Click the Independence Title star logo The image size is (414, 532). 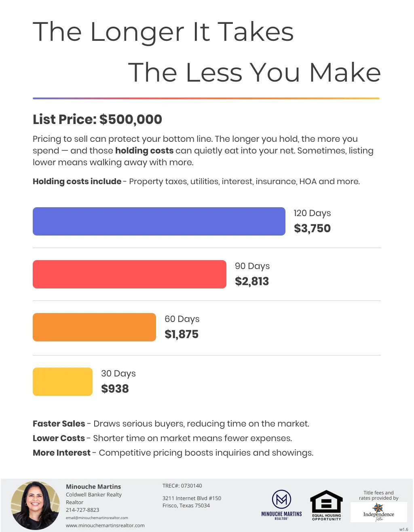click(378, 508)
